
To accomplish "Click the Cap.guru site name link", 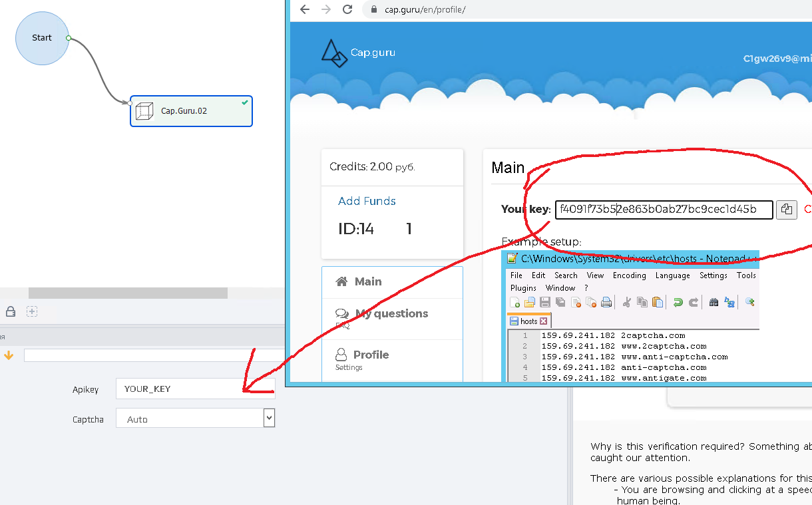I will (x=373, y=53).
